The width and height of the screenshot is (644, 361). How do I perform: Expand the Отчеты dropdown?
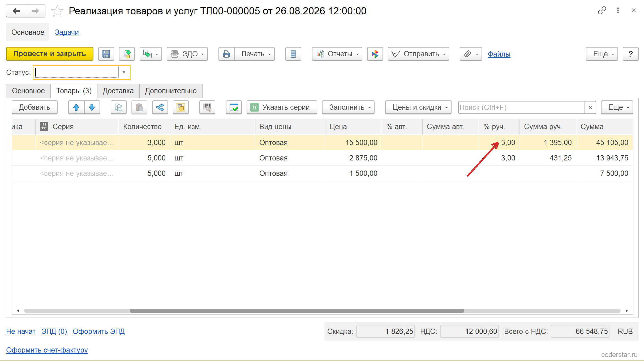[337, 54]
